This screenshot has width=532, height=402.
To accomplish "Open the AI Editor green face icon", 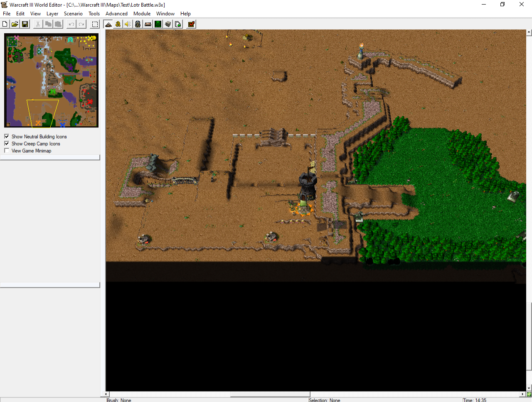I will tap(158, 24).
